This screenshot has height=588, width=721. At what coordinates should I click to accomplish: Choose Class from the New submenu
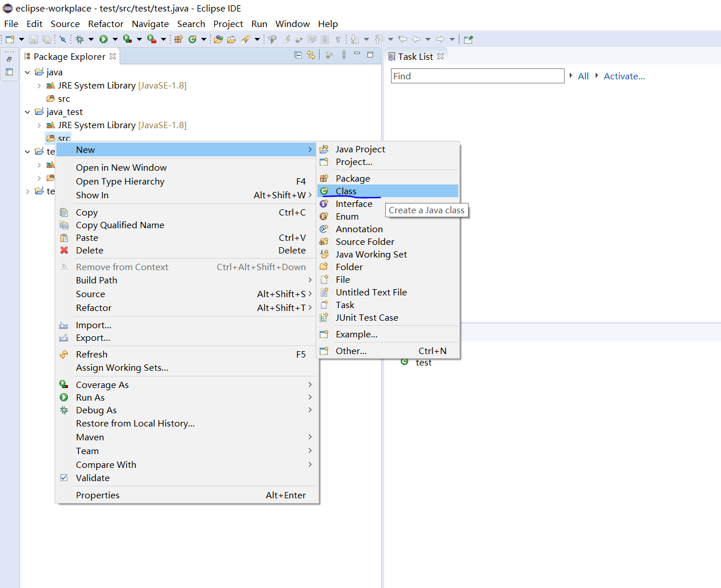point(388,191)
